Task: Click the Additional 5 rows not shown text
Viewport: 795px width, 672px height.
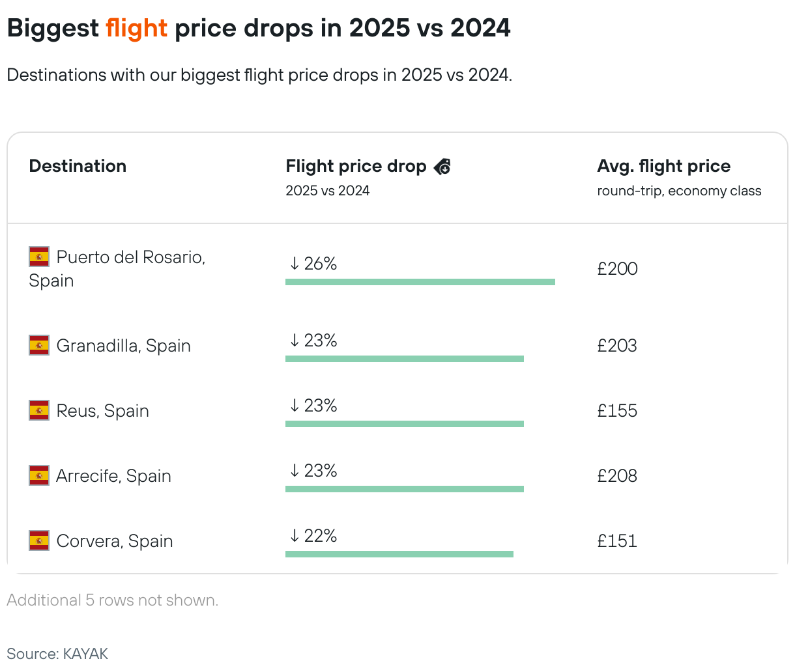Action: click(113, 600)
